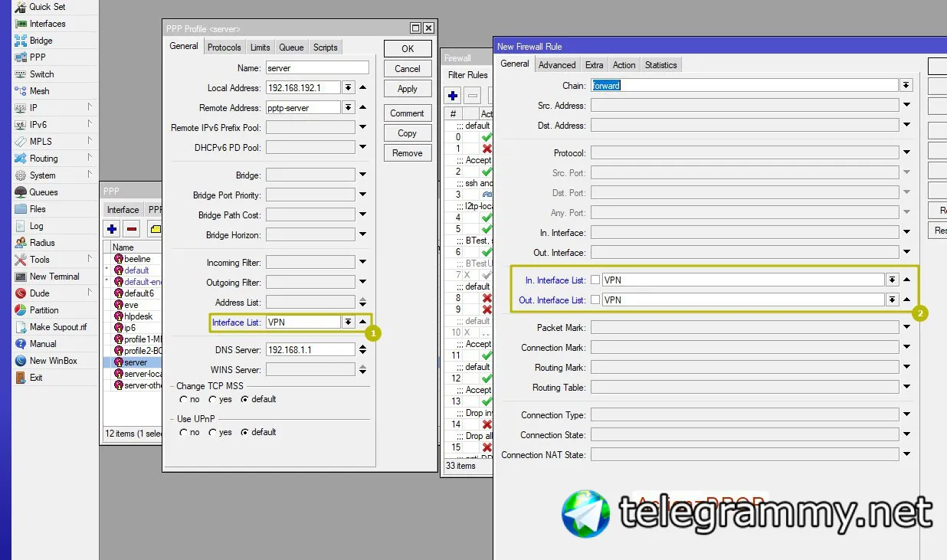This screenshot has height=560, width=947.
Task: Click Cancel in the PPP Profile dialog
Action: click(408, 69)
